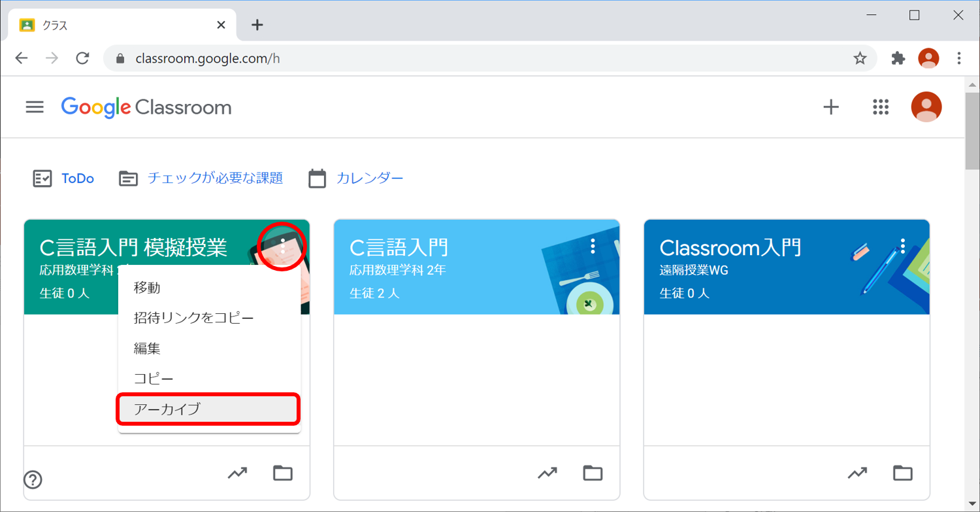Open three-dot menu on C言語入門 模擬授業 card
This screenshot has width=980, height=512.
click(283, 246)
